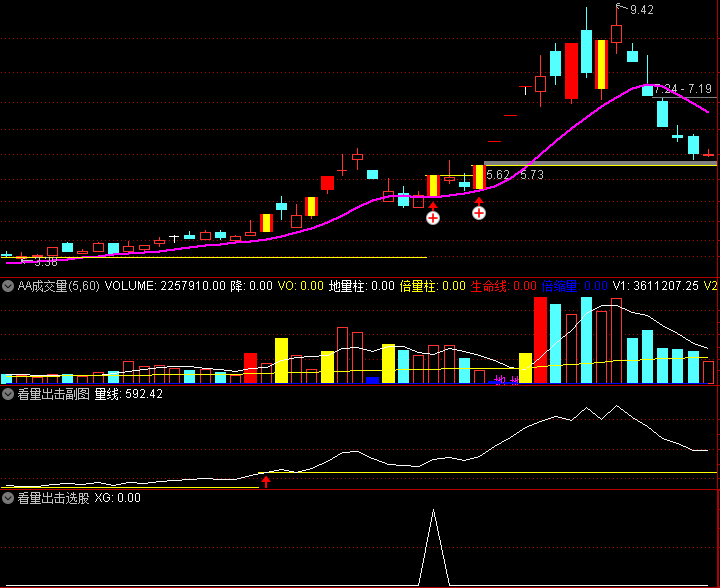This screenshot has height=588, width=720.
Task: Expand the 看量出击选股 panel chevron
Action: (x=8, y=498)
